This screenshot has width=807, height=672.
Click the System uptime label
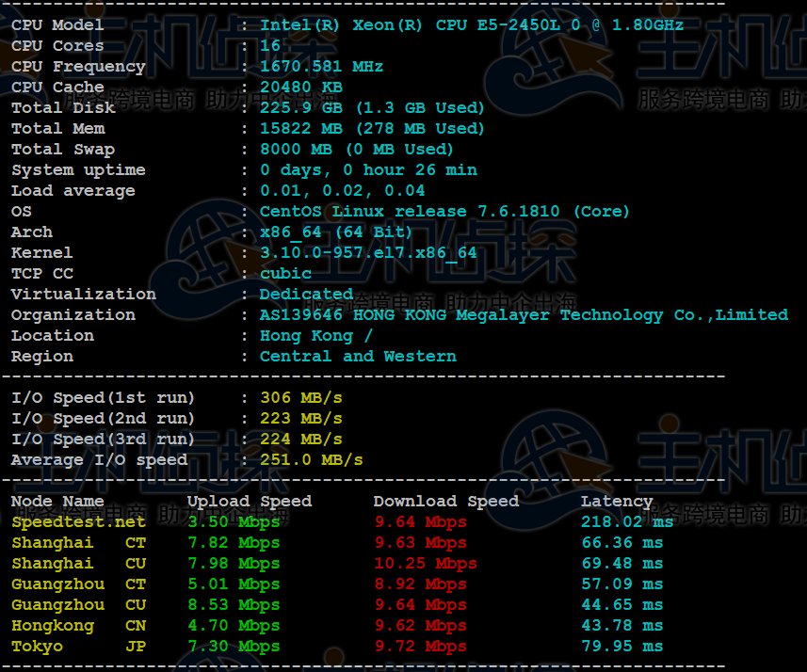78,169
